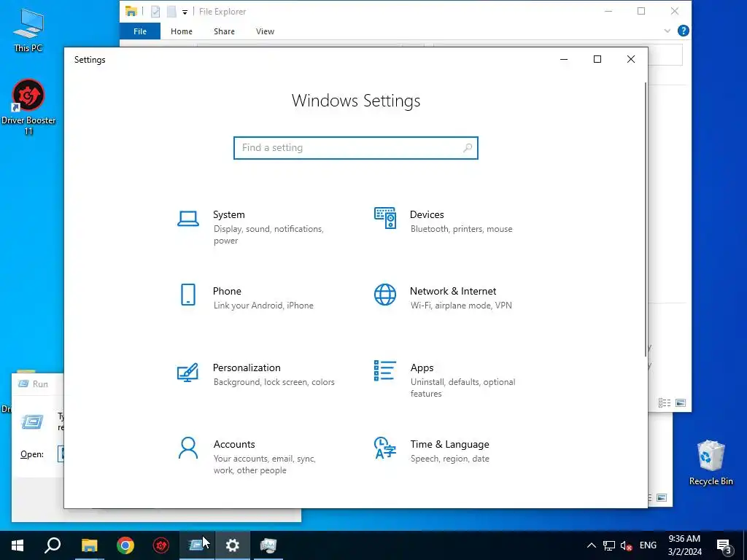Open the File tab in File Explorer
This screenshot has width=747, height=560.
[140, 31]
